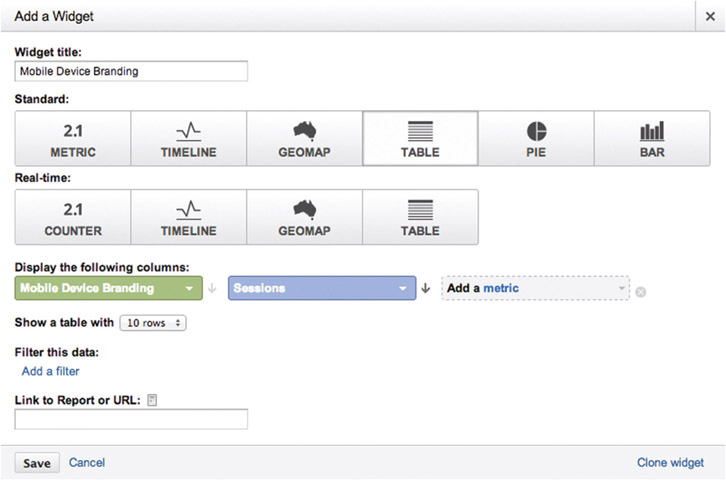
Task: Choose the standard Timeline widget type
Action: coord(189,138)
